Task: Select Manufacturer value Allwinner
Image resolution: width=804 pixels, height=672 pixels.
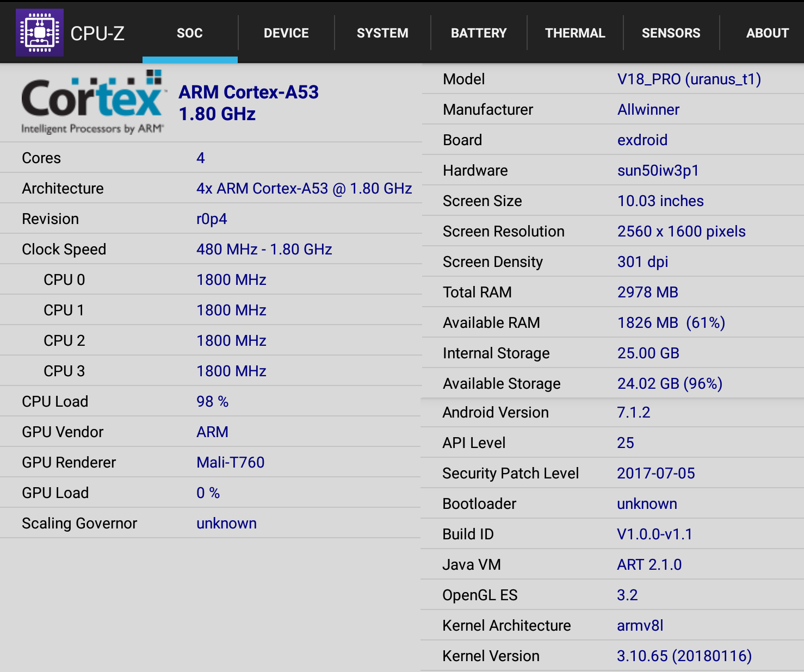Action: coord(648,110)
